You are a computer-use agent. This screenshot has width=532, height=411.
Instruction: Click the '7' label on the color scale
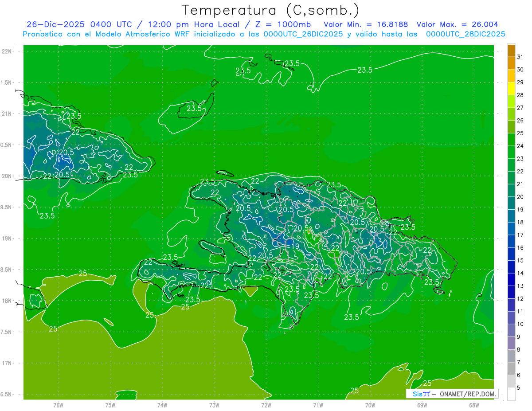518,362
